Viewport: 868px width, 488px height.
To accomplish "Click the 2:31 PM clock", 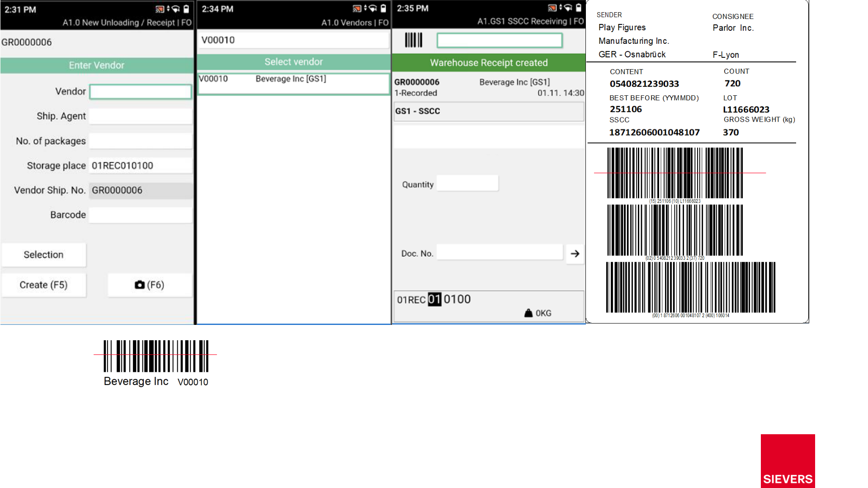I will (20, 9).
